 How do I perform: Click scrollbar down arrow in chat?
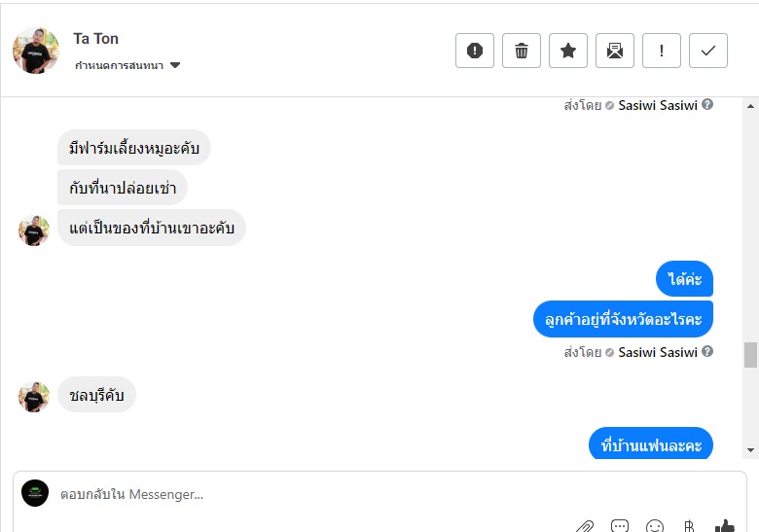(x=751, y=450)
